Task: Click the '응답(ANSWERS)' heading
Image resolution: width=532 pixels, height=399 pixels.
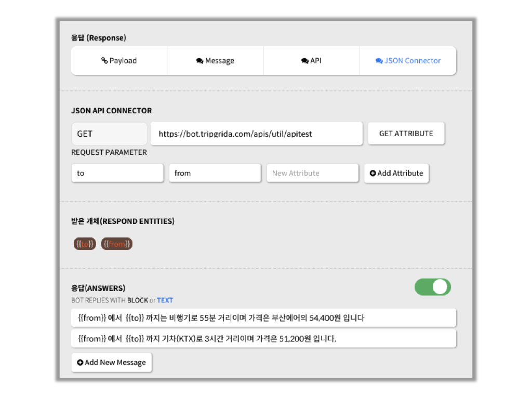Action: [x=98, y=288]
